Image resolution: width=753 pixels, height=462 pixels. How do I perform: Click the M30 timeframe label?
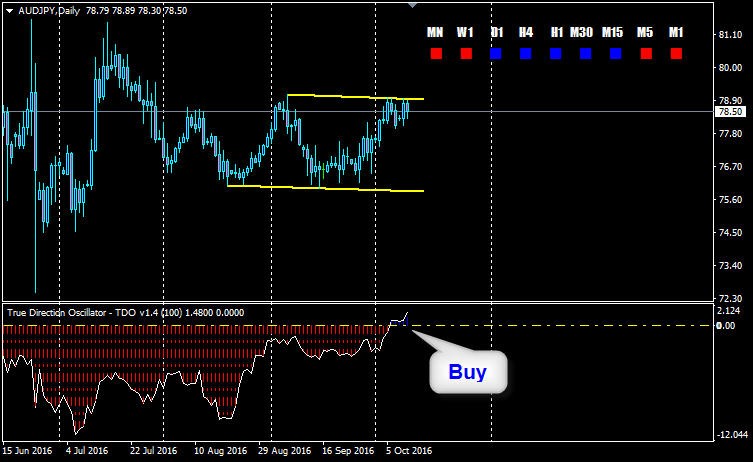coord(581,32)
